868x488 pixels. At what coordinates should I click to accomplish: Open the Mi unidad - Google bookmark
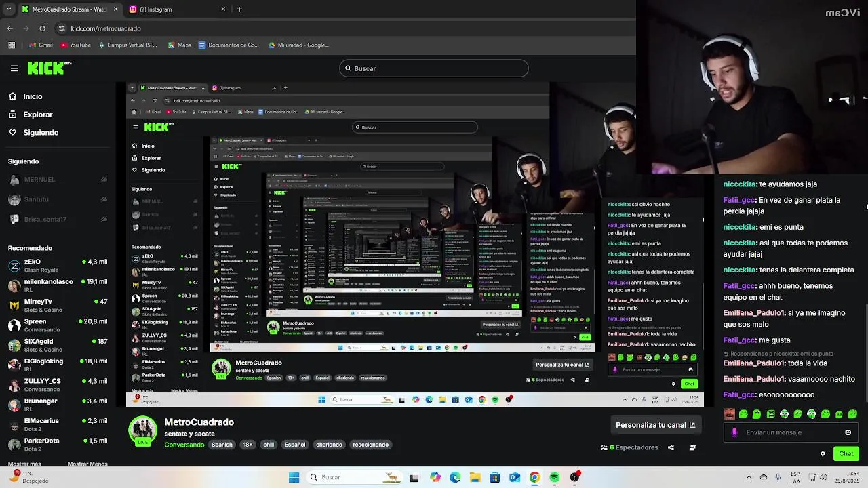tap(298, 45)
